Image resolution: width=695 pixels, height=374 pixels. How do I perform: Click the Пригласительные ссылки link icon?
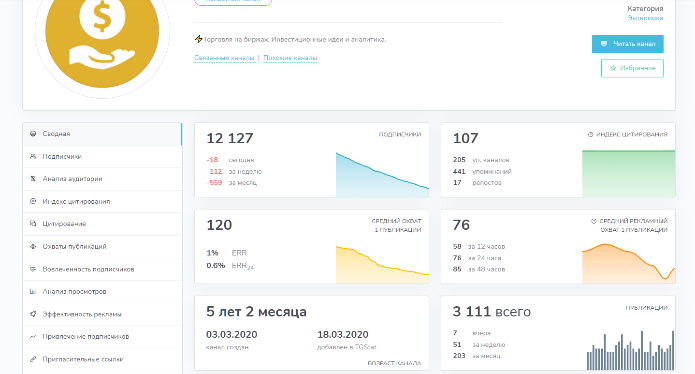tap(33, 359)
